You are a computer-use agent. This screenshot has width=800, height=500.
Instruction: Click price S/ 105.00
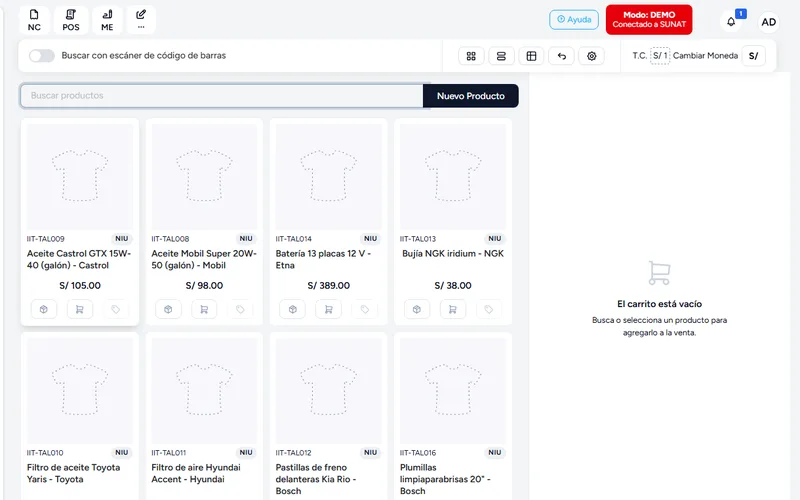(80, 286)
